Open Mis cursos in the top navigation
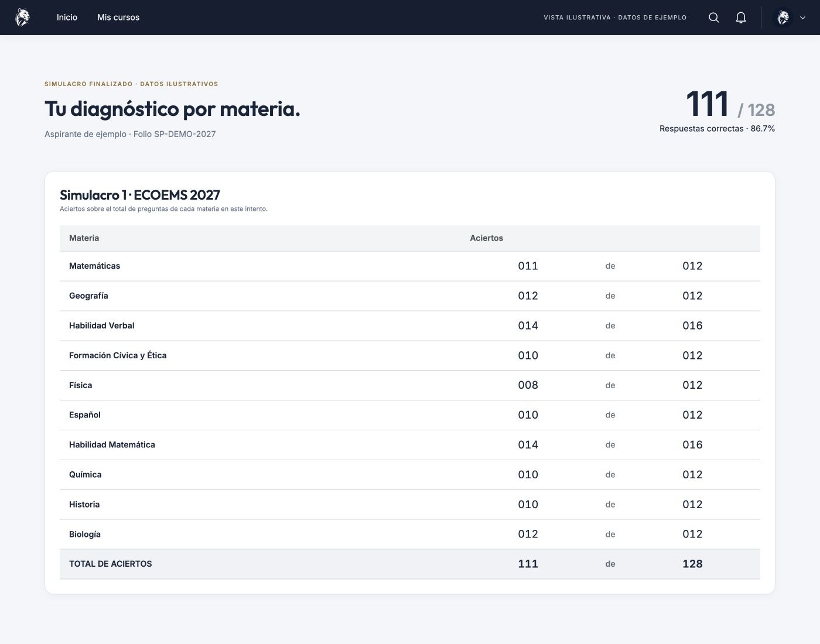The image size is (820, 644). click(x=118, y=18)
